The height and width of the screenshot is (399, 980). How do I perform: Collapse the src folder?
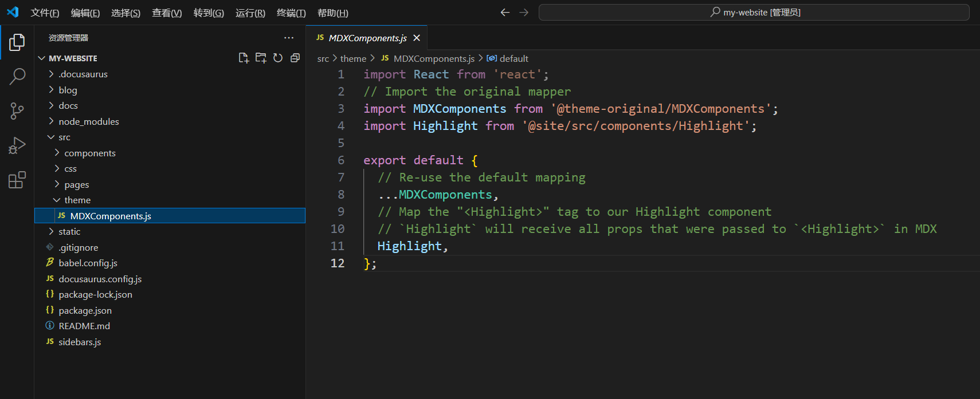click(51, 137)
